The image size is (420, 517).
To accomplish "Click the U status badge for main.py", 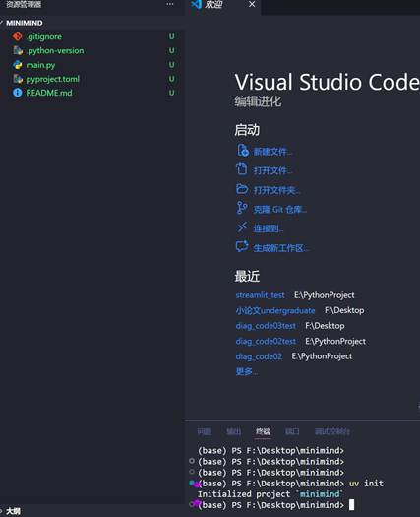I will [171, 65].
